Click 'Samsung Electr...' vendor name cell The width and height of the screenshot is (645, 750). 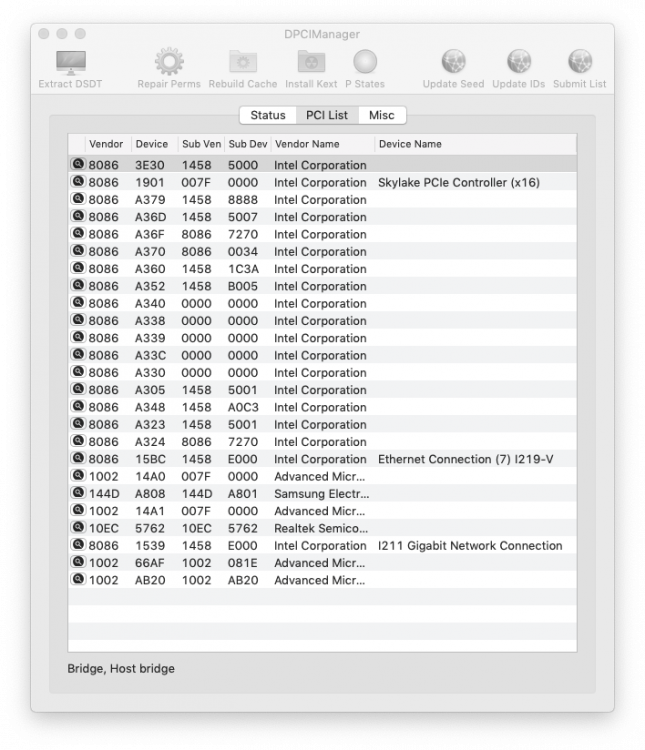point(322,494)
